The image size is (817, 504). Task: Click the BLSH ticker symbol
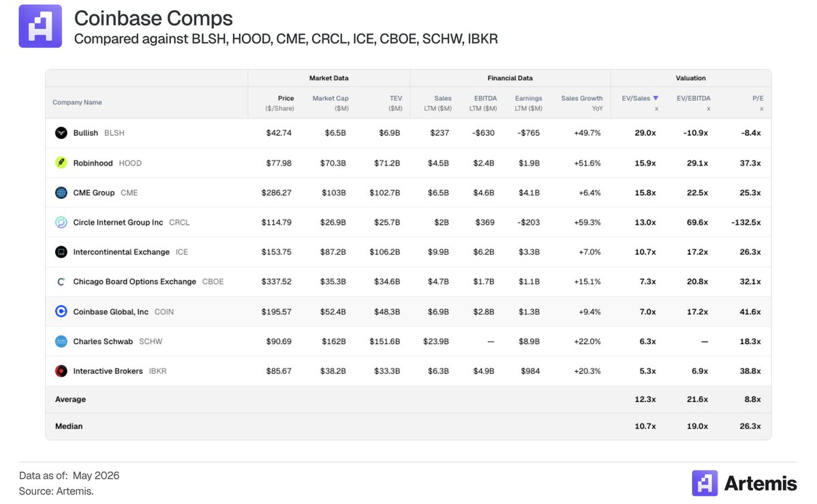click(x=114, y=133)
